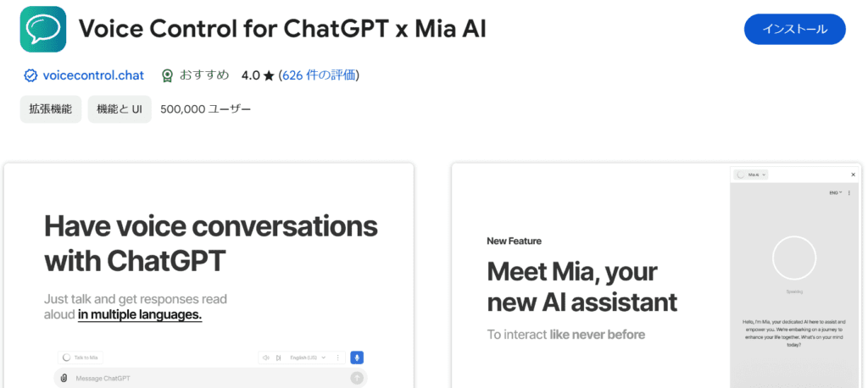
Task: Click the skip playback icon
Action: coord(278,358)
